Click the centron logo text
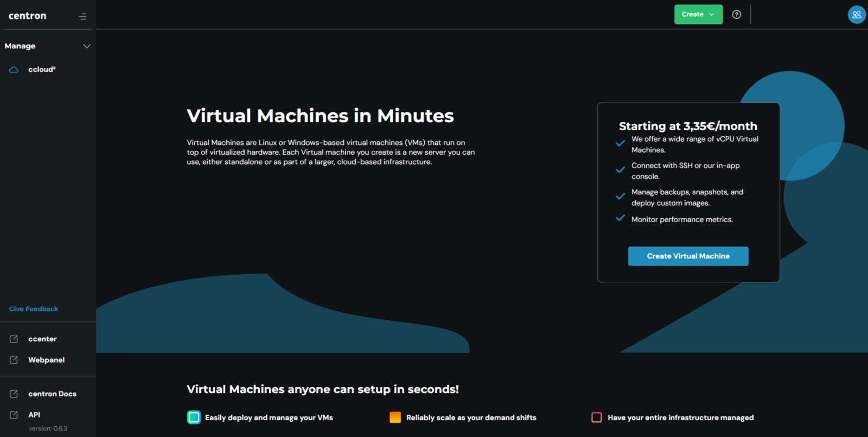Viewport: 868px width, 437px height. click(x=27, y=16)
